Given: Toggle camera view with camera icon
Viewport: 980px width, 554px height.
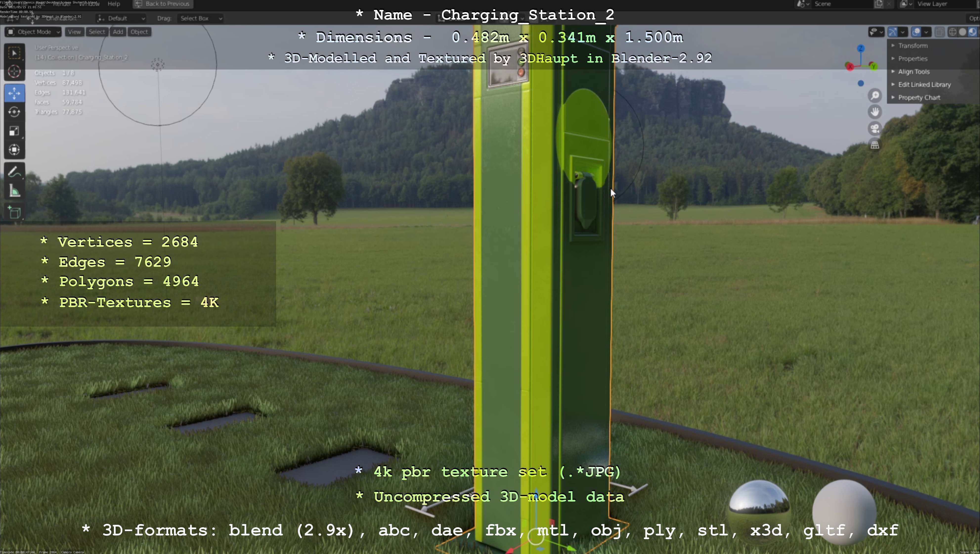Looking at the screenshot, I should pyautogui.click(x=875, y=128).
